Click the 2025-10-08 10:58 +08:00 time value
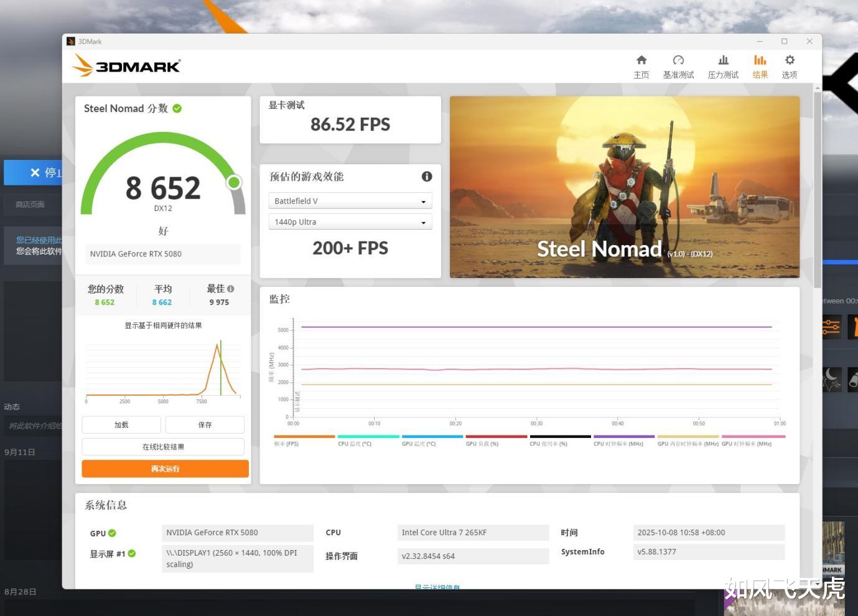Image resolution: width=858 pixels, height=616 pixels. (709, 533)
